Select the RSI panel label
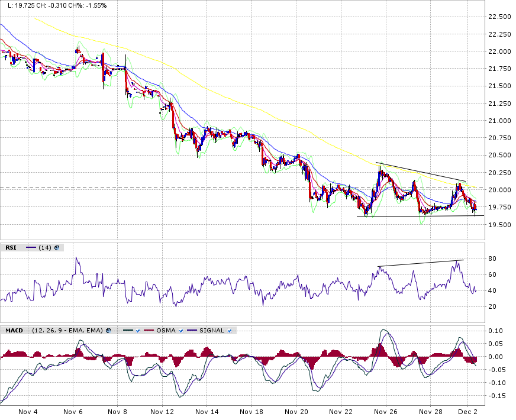The height and width of the screenshot is (420, 516). click(11, 248)
